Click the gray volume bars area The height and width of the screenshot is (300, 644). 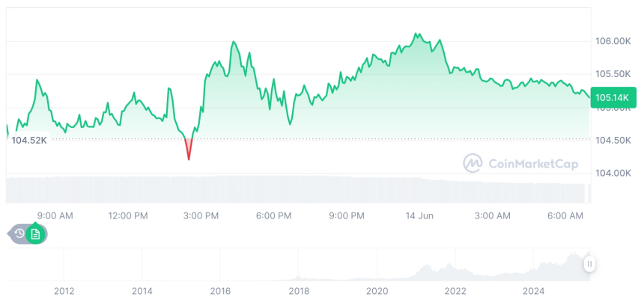[300, 189]
